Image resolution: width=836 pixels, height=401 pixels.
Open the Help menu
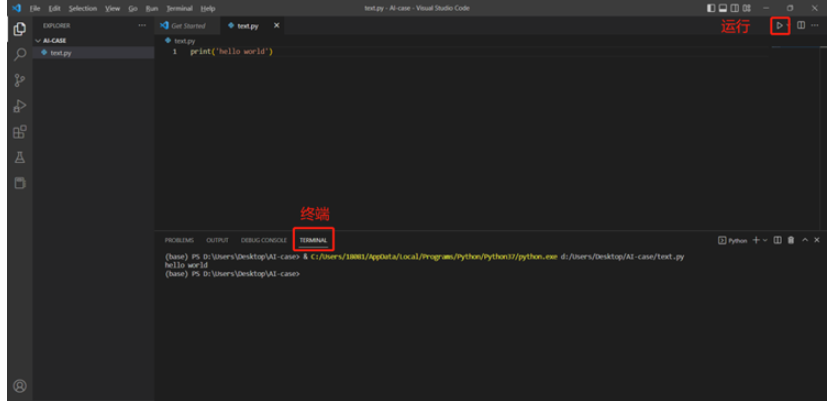click(208, 9)
